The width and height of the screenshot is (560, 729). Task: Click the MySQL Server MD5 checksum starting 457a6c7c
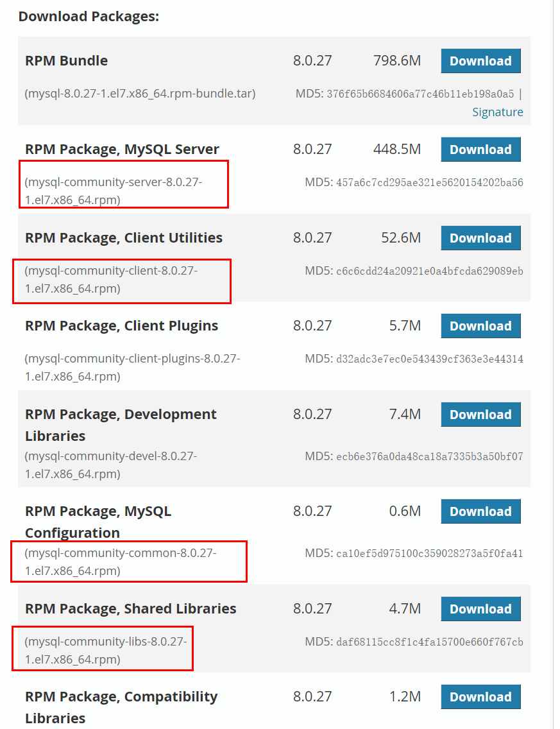(429, 182)
